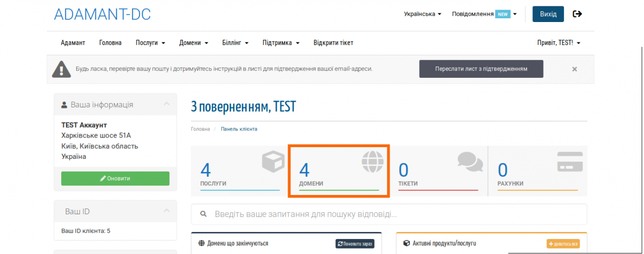
Task: Click the knowledge base search field
Action: click(389, 214)
